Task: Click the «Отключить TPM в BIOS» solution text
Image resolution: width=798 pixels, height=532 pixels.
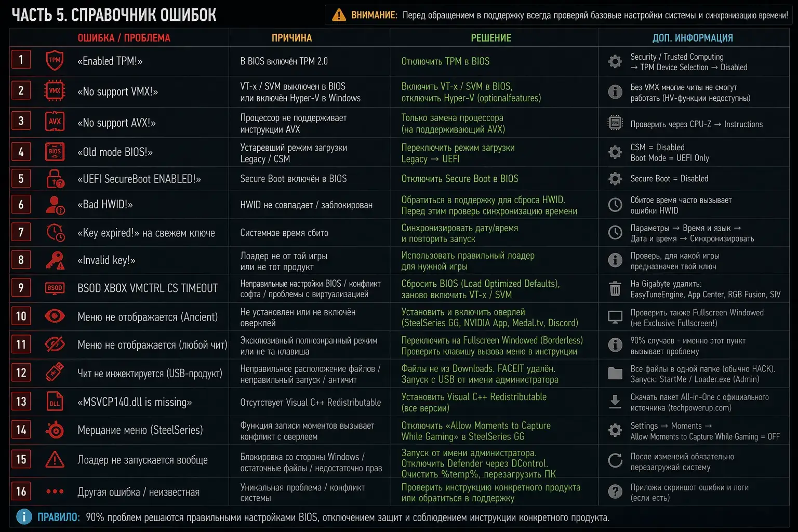Action: coord(445,61)
